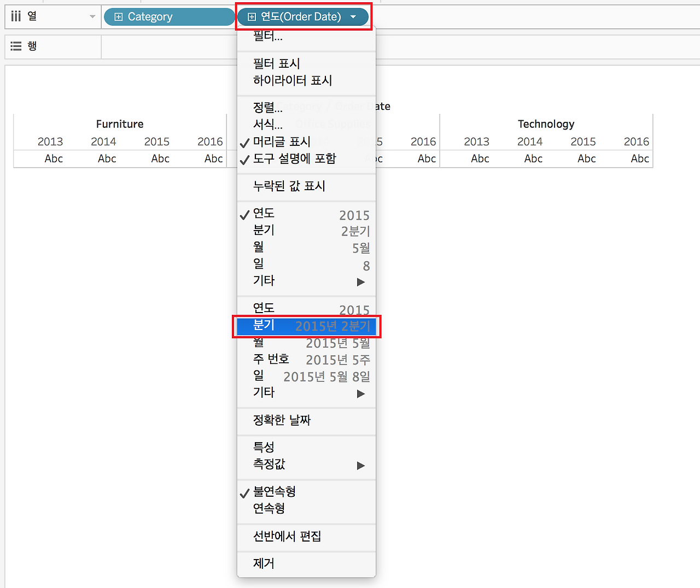Screen dimensions: 700x588
Task: Select 2016 header under Technology
Action: tap(637, 142)
